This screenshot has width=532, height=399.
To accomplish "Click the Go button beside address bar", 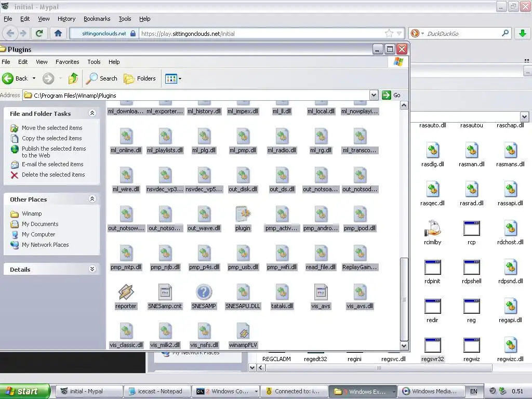I will [392, 95].
